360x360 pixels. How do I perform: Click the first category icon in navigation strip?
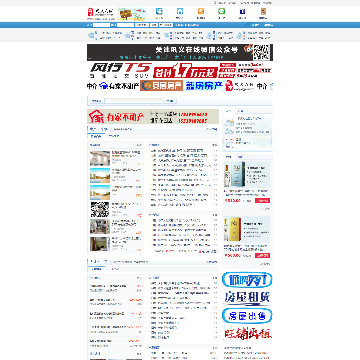[92, 35]
